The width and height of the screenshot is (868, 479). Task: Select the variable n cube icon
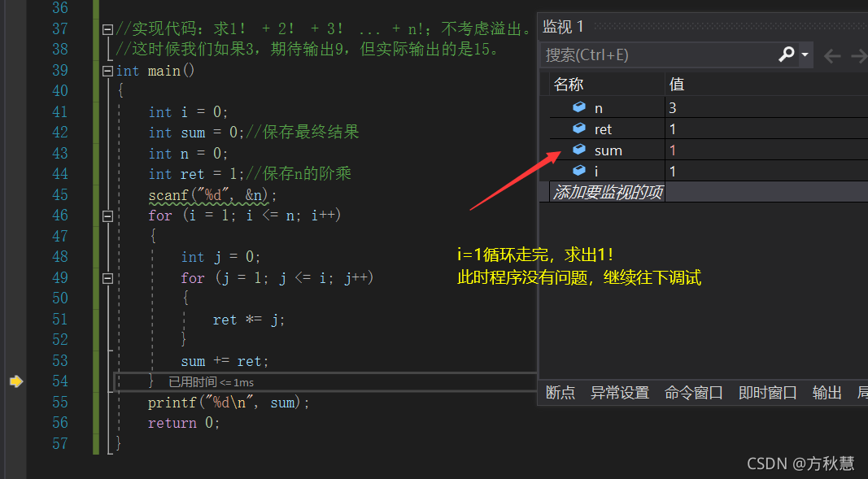(579, 107)
